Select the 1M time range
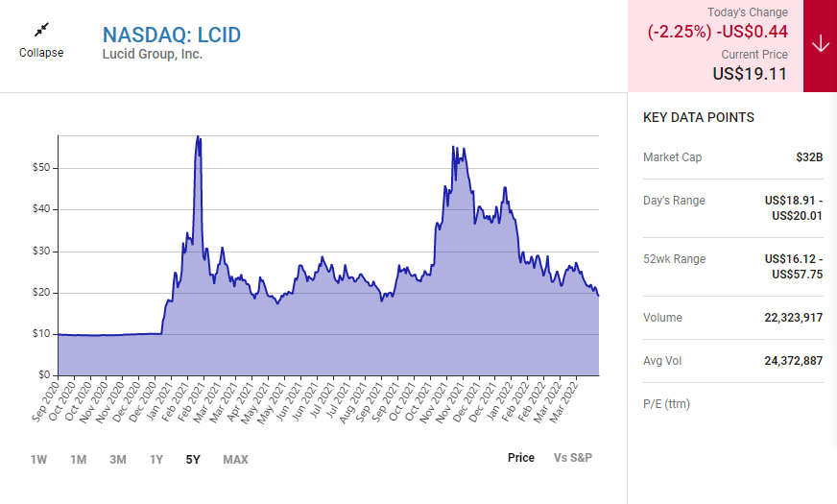 click(x=79, y=460)
